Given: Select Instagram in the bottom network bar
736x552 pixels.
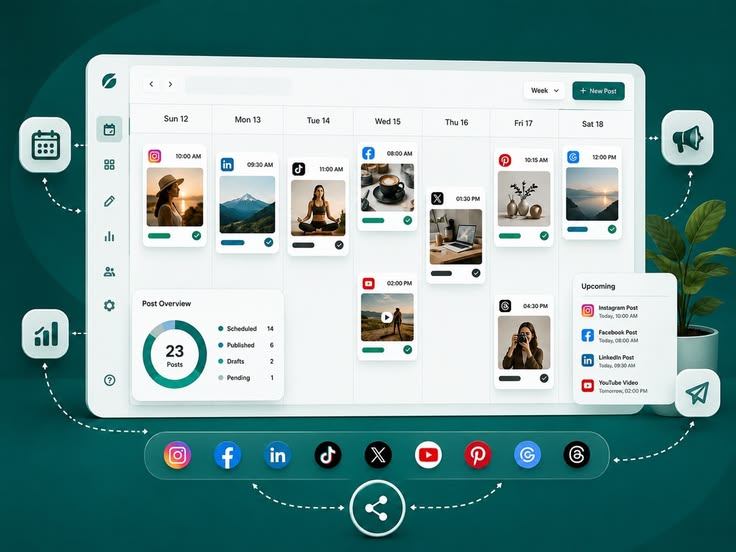Looking at the screenshot, I should coord(177,455).
